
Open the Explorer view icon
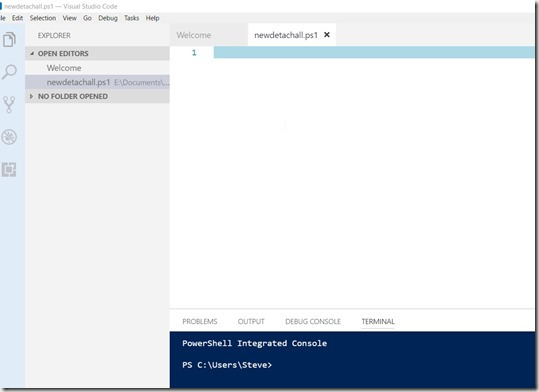9,40
